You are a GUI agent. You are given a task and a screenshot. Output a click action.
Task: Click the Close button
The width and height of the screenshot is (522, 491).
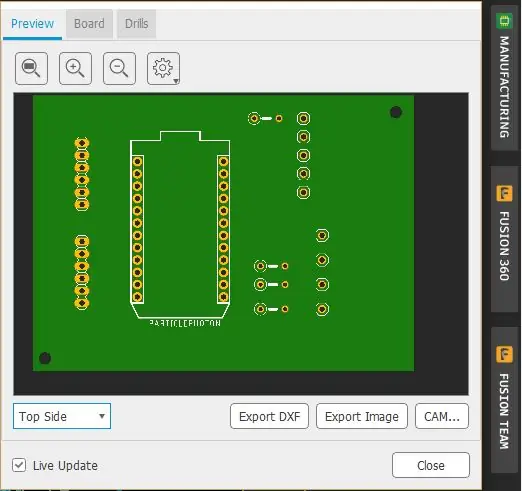pyautogui.click(x=431, y=465)
